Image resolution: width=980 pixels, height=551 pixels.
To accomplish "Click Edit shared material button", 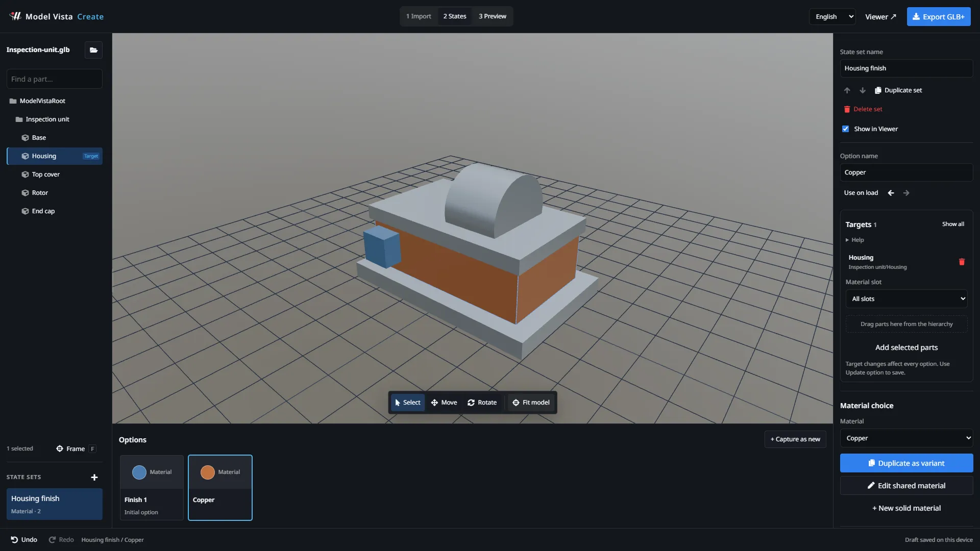I will [x=906, y=486].
